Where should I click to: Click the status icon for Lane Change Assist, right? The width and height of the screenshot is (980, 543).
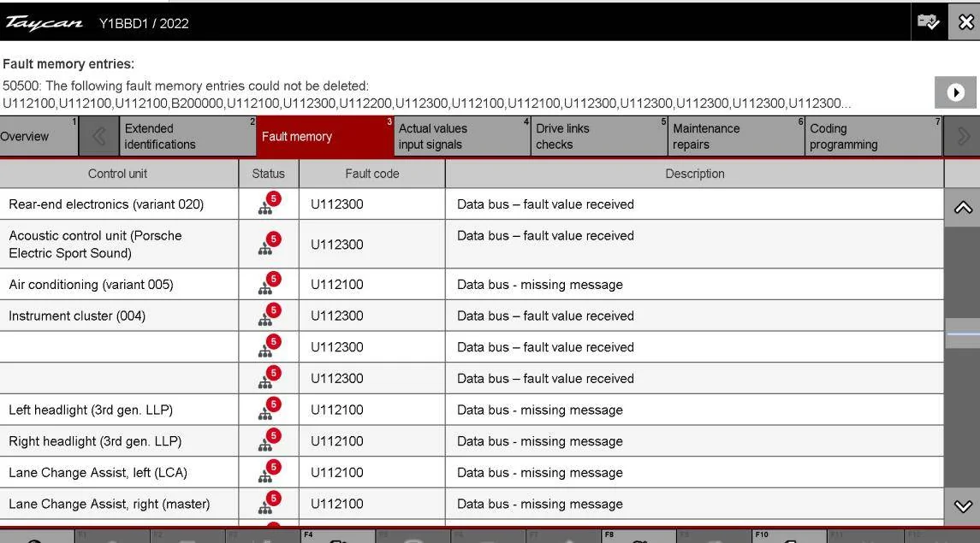click(x=269, y=503)
